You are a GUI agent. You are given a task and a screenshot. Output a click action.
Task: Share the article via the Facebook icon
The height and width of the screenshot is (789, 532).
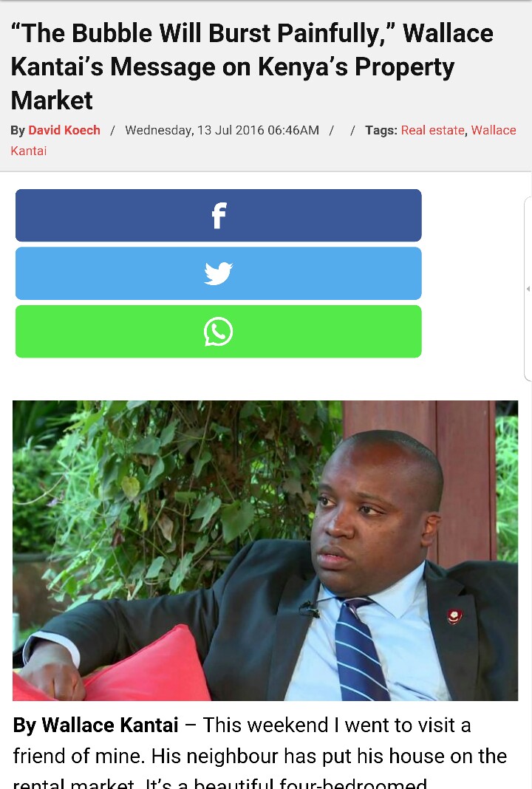coord(219,216)
